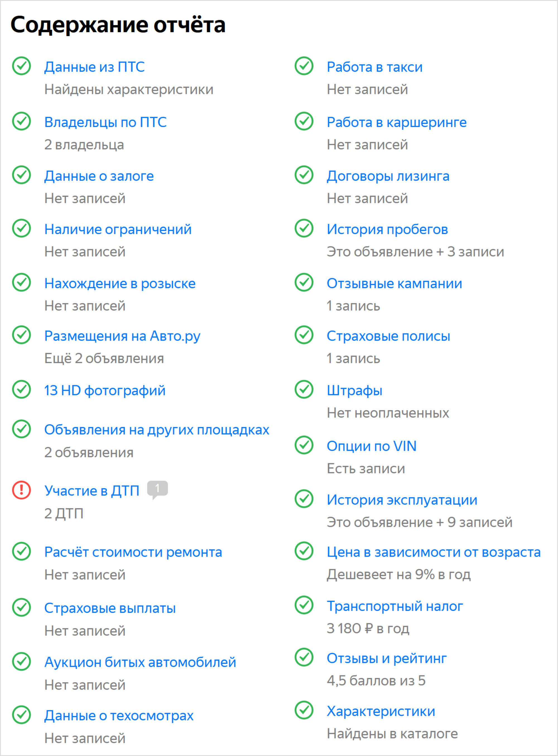Click the checkmark icon beside Штрафы

point(304,389)
